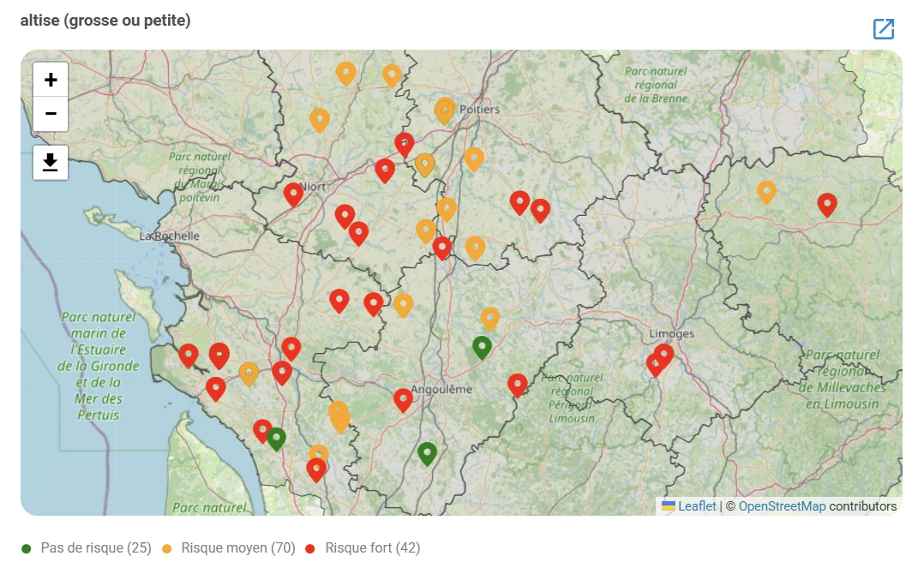
Task: Select the rightmost orange marker of the top pair
Action: coord(392,76)
